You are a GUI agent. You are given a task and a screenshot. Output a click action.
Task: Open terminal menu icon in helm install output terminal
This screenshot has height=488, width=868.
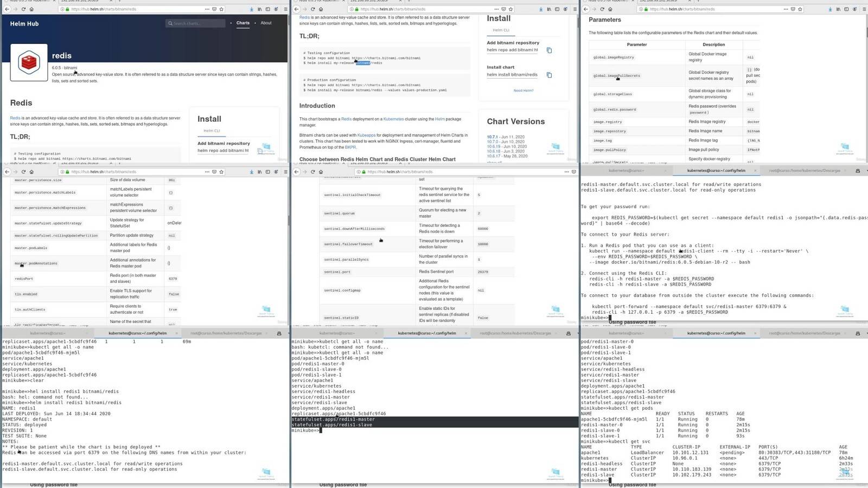tap(279, 333)
